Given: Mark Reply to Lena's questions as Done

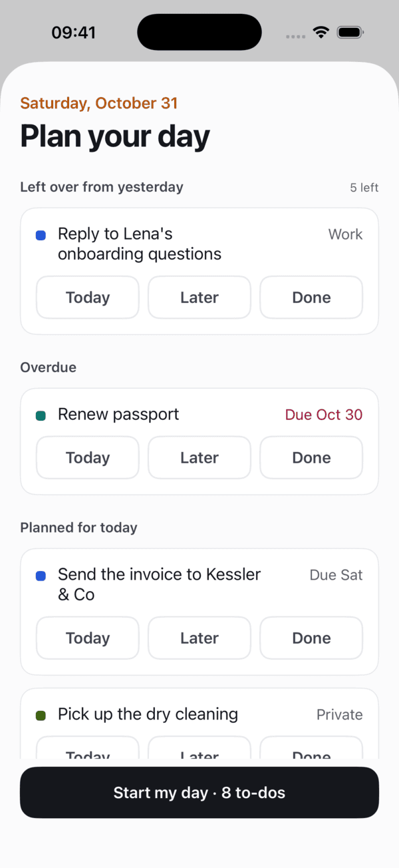Looking at the screenshot, I should [x=311, y=298].
